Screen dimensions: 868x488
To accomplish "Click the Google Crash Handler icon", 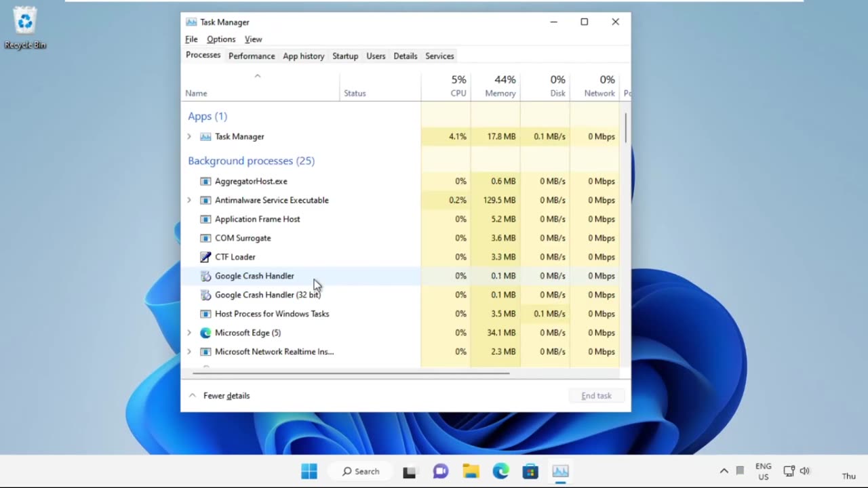I will click(x=205, y=276).
